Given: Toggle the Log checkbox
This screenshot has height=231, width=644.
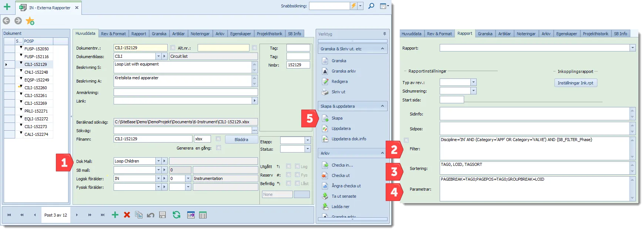Looking at the screenshot, I should (298, 166).
